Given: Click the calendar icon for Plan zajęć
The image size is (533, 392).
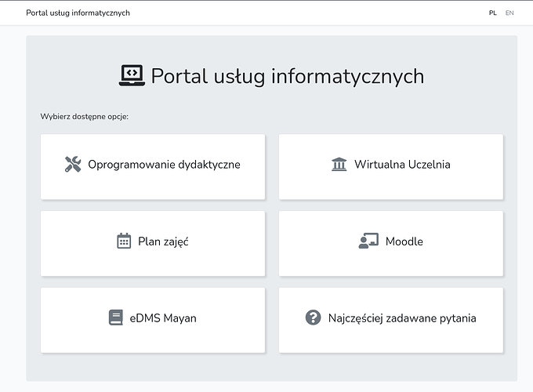Looking at the screenshot, I should (124, 241).
